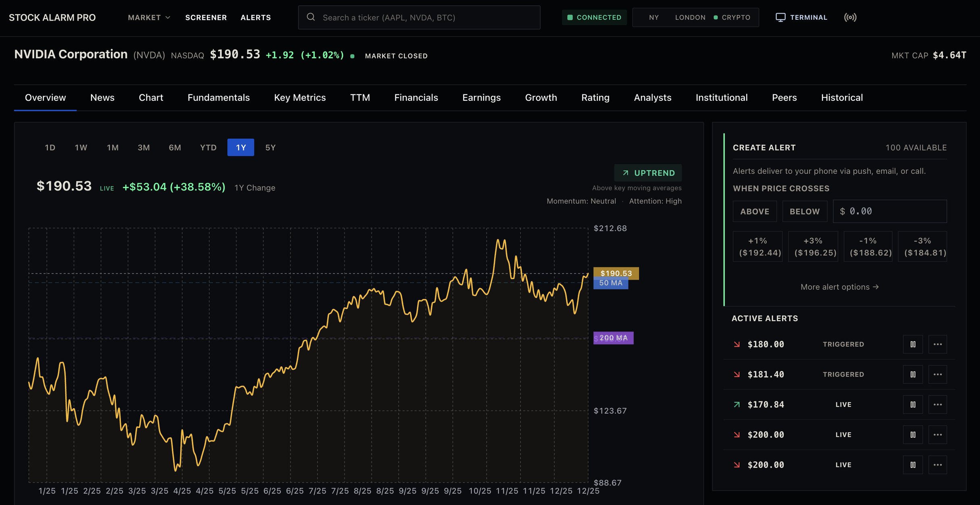Click the 100 AVAILABLE alerts count
The height and width of the screenshot is (505, 980).
(x=916, y=148)
